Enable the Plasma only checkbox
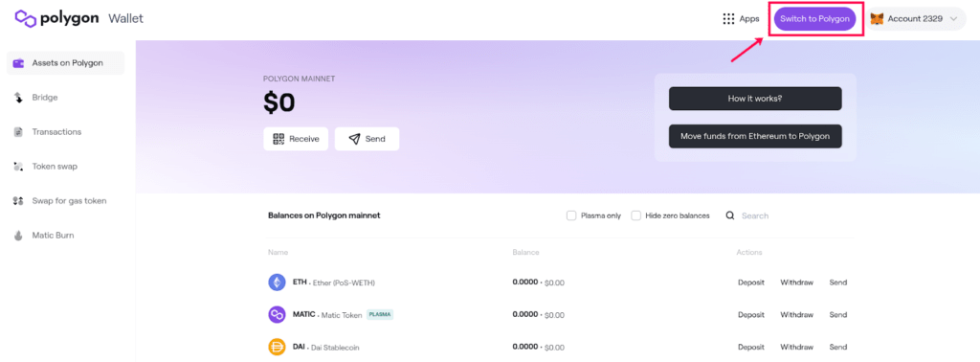Screen dimensions: 980x362 point(570,215)
